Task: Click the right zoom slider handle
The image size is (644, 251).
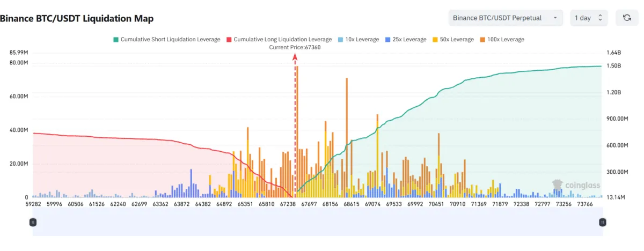Action: click(x=603, y=222)
